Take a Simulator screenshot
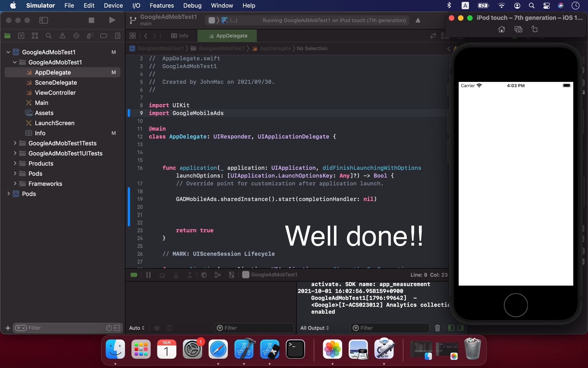The width and height of the screenshot is (588, 368). pyautogui.click(x=518, y=29)
